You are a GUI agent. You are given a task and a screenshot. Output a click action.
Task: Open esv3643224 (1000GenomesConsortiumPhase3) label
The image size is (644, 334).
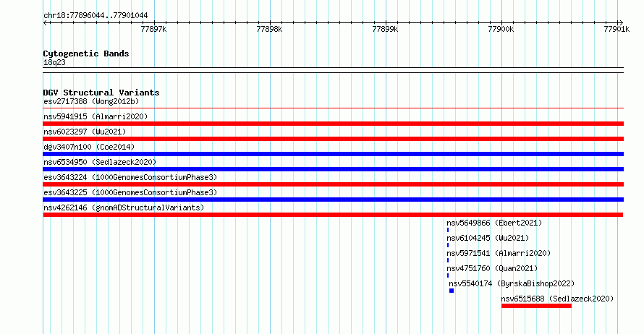coord(130,177)
